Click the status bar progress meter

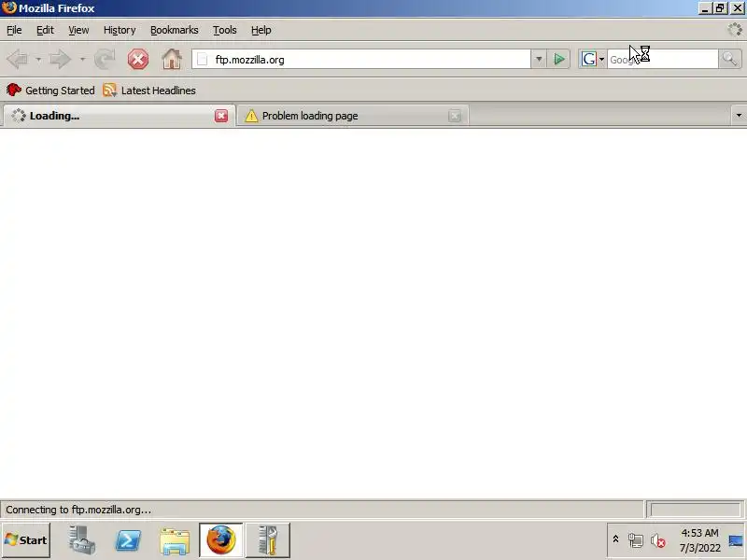pos(695,510)
